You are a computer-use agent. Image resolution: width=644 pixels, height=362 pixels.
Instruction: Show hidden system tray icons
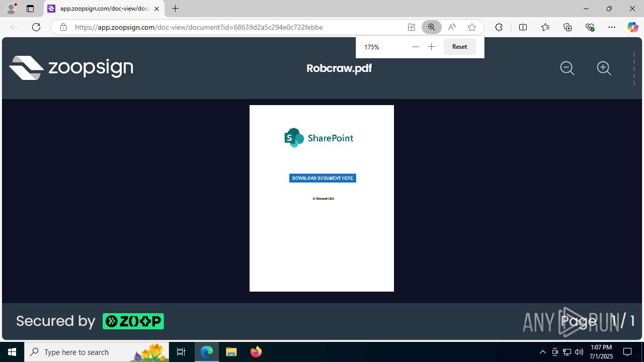543,352
